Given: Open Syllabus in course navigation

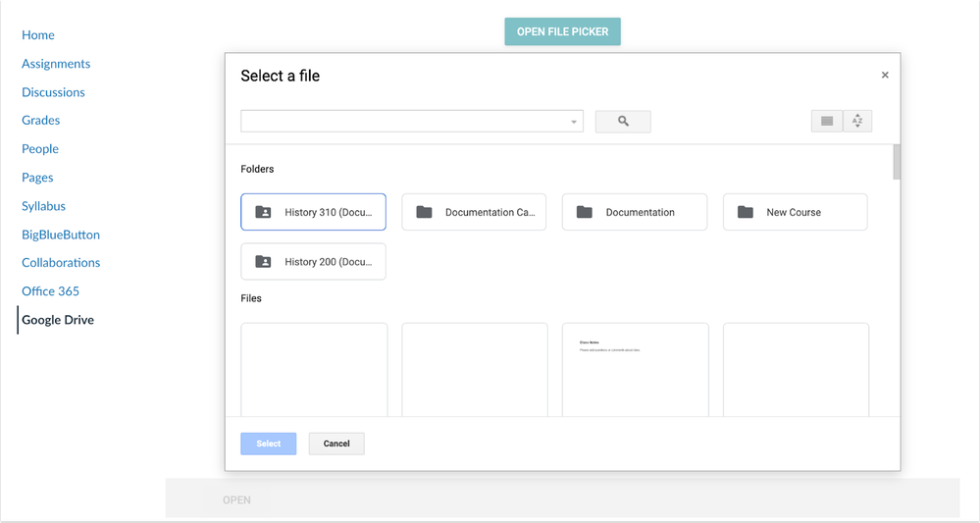Looking at the screenshot, I should [44, 206].
